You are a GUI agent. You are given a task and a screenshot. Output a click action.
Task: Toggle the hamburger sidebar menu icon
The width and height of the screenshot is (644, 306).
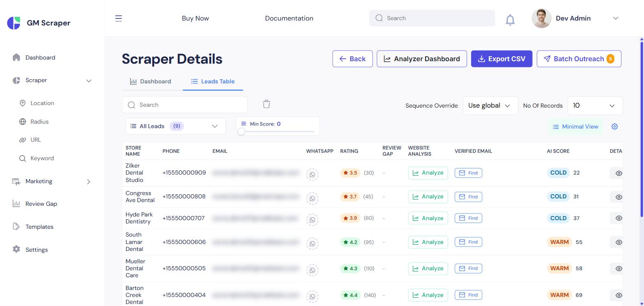click(x=119, y=18)
